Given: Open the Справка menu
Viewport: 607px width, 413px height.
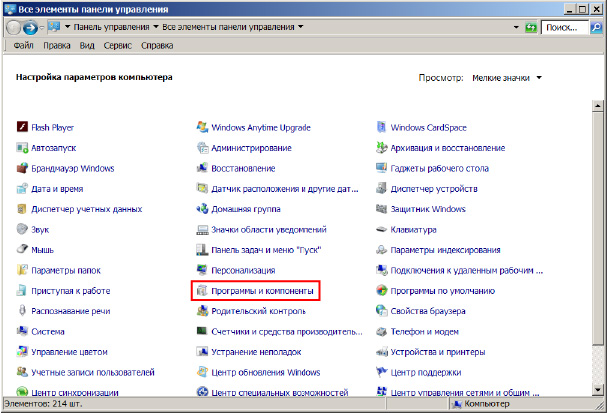Looking at the screenshot, I should click(157, 45).
